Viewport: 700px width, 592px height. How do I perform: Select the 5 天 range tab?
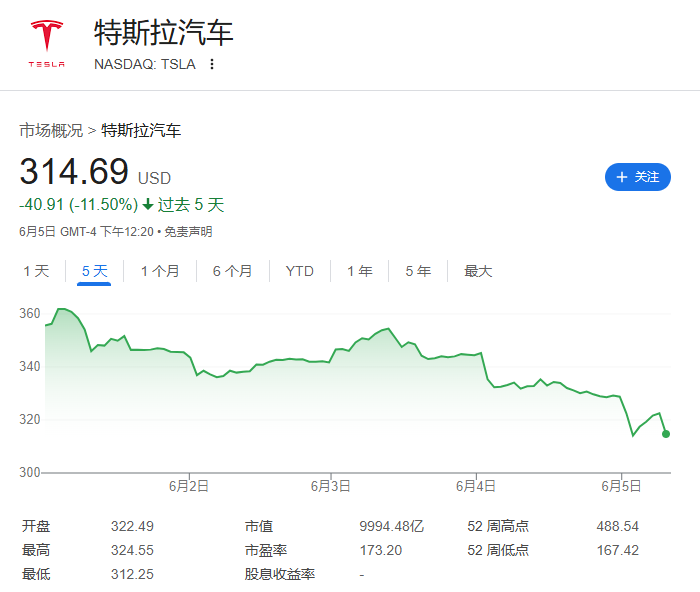pyautogui.click(x=95, y=271)
